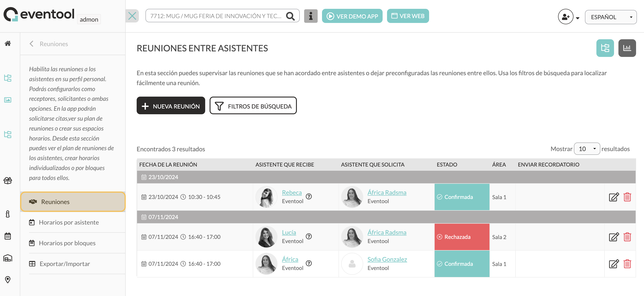Viewport: 644px width, 296px height.
Task: Click the 23/10/2024 date group header
Action: (386, 177)
